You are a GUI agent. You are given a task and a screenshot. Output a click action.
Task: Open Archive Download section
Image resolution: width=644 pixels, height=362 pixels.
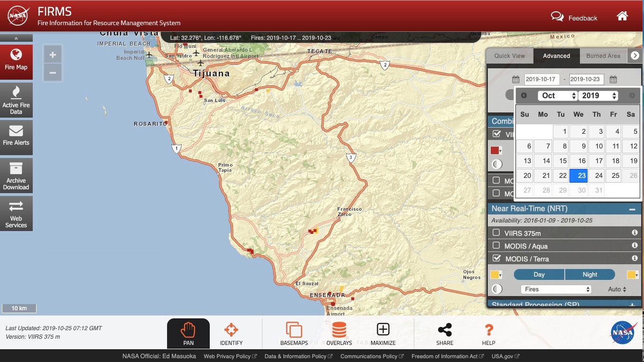pos(16,176)
